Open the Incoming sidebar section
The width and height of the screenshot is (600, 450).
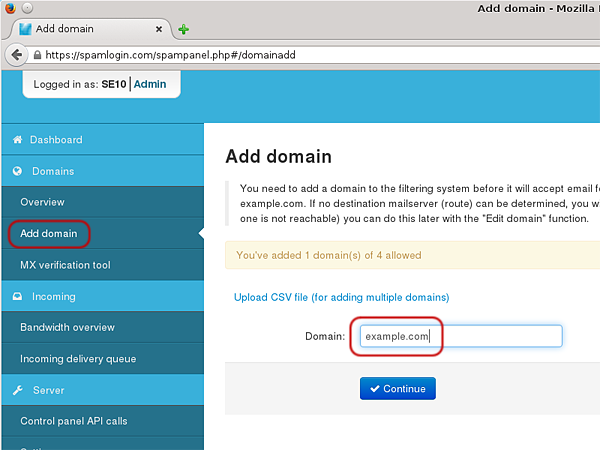pyautogui.click(x=103, y=296)
